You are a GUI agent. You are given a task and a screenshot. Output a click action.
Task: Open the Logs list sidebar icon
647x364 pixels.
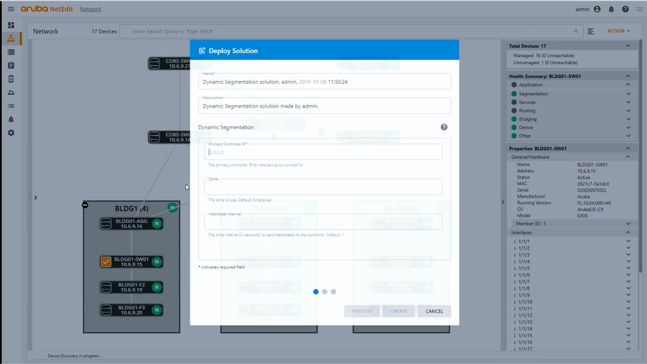click(x=11, y=106)
